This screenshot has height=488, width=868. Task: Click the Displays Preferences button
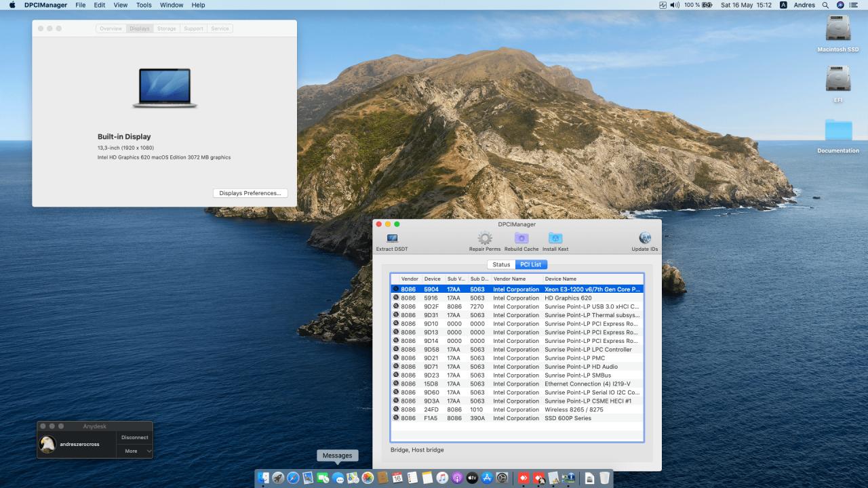click(250, 193)
